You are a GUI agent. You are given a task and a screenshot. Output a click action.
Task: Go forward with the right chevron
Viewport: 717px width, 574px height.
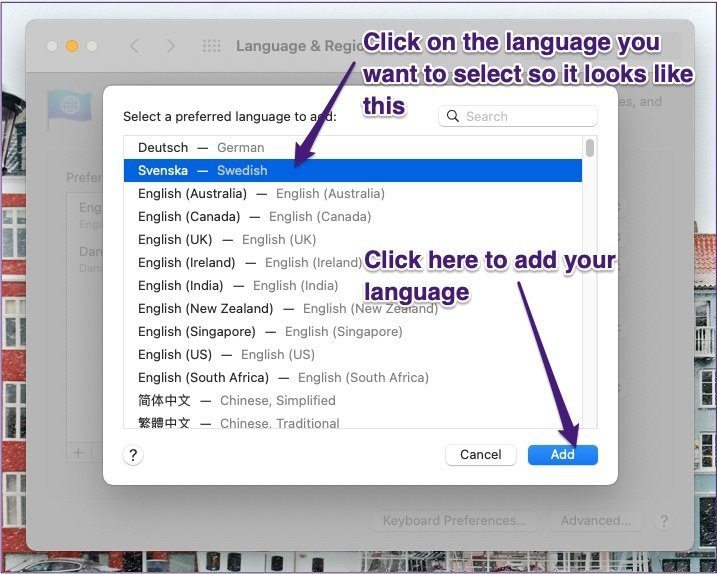(170, 46)
